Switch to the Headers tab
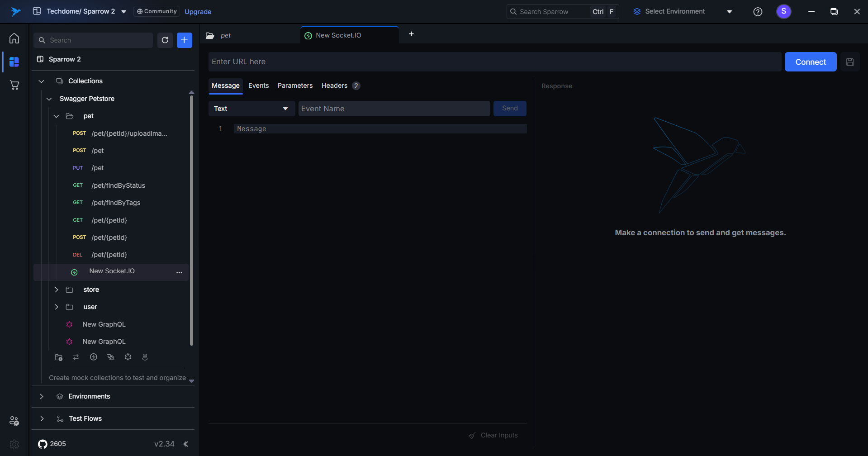 click(335, 86)
